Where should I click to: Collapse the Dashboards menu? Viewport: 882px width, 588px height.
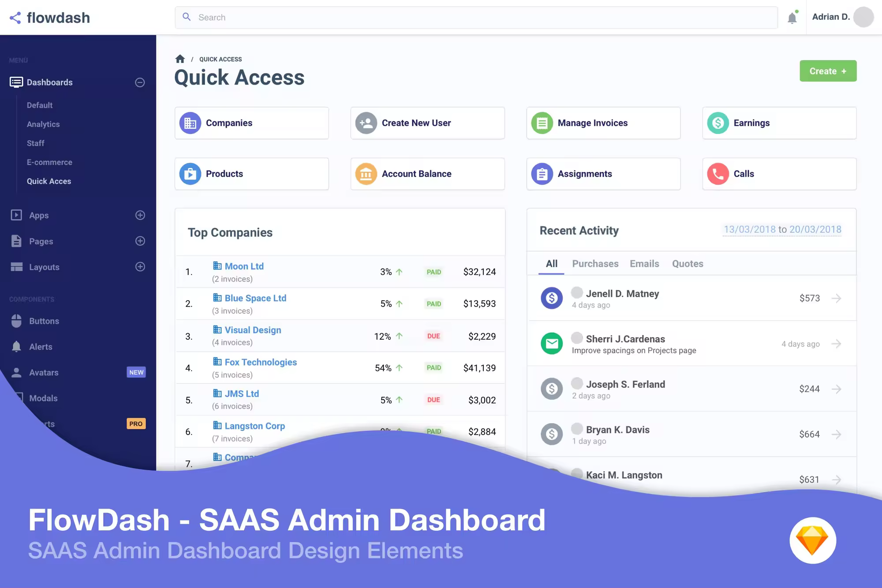pos(140,82)
